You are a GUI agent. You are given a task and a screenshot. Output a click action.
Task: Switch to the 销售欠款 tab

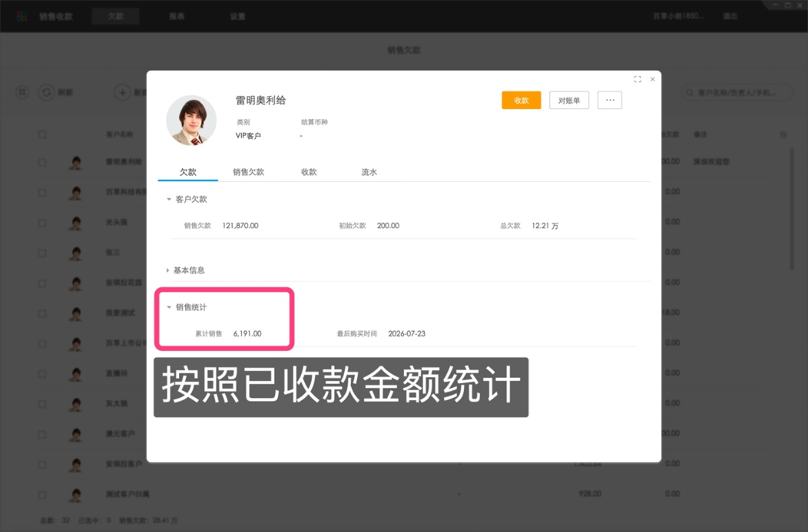coord(248,172)
